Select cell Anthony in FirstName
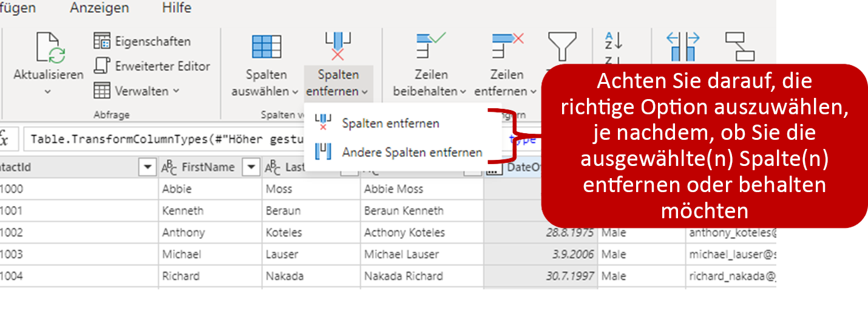This screenshot has width=868, height=324. [210, 232]
